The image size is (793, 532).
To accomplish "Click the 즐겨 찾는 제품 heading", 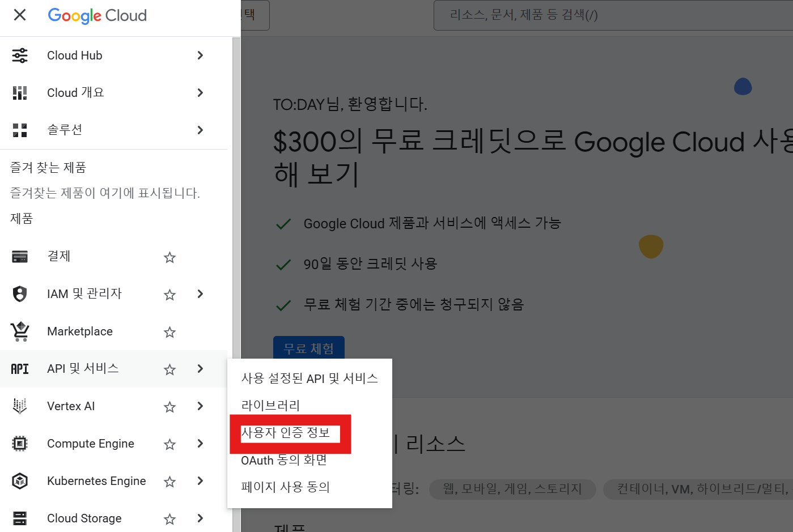I will tap(48, 168).
